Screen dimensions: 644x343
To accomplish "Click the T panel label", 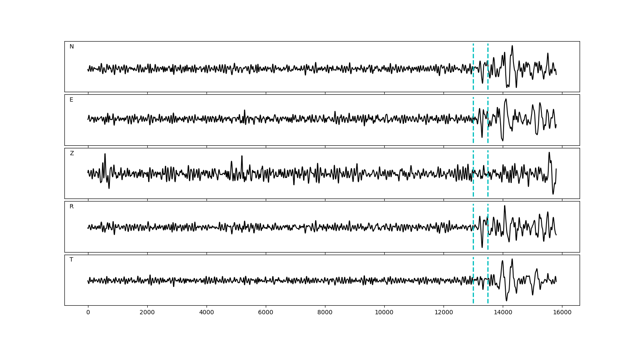I will point(71,260).
